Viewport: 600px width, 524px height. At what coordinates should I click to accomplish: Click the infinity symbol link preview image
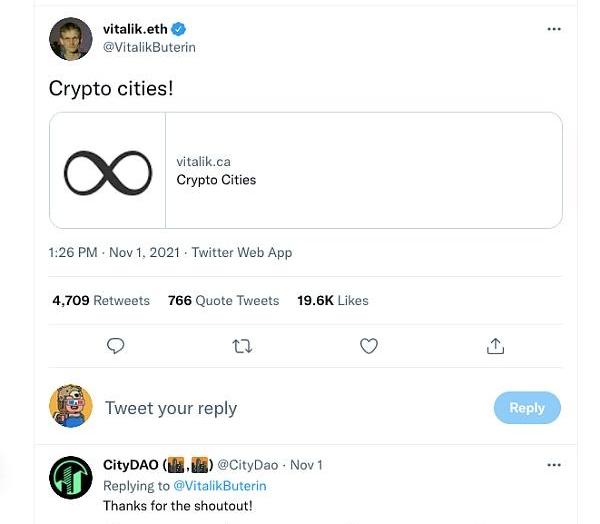pos(108,171)
